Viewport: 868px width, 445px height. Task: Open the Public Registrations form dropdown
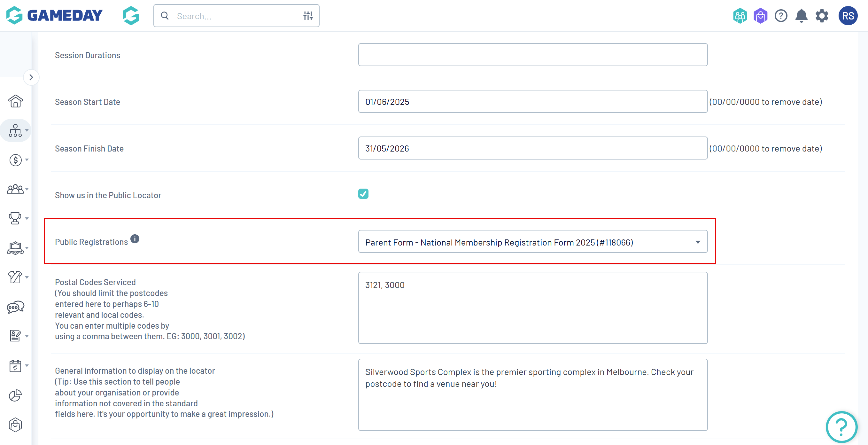pos(532,242)
